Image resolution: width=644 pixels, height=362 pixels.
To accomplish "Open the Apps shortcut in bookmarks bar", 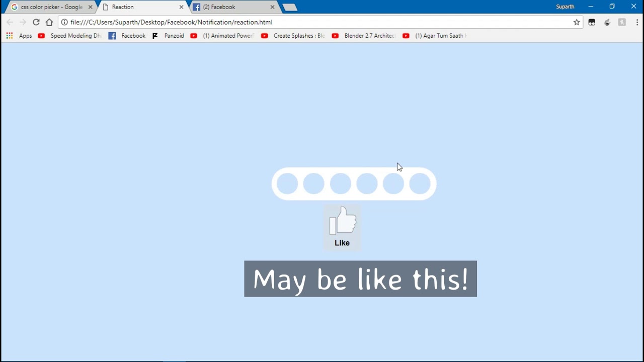I will 19,36.
